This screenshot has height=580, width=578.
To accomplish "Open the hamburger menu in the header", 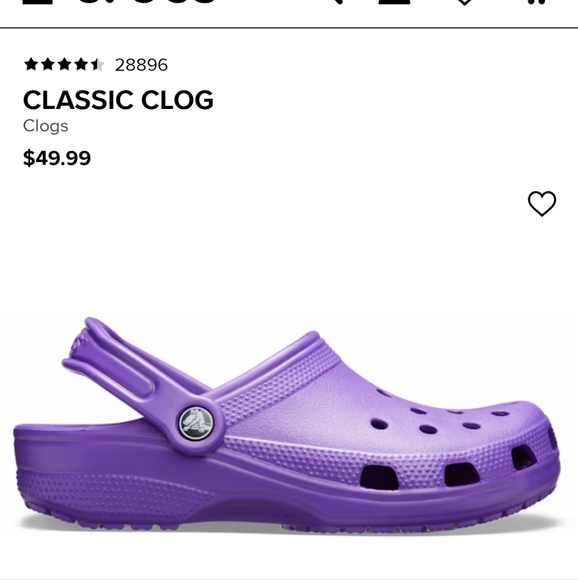I will click(x=37, y=2).
